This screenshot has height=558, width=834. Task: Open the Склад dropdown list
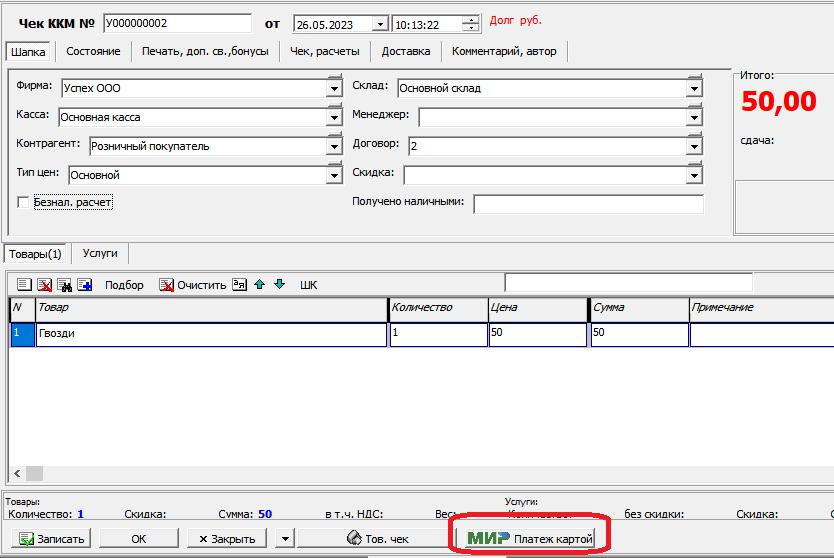[694, 89]
